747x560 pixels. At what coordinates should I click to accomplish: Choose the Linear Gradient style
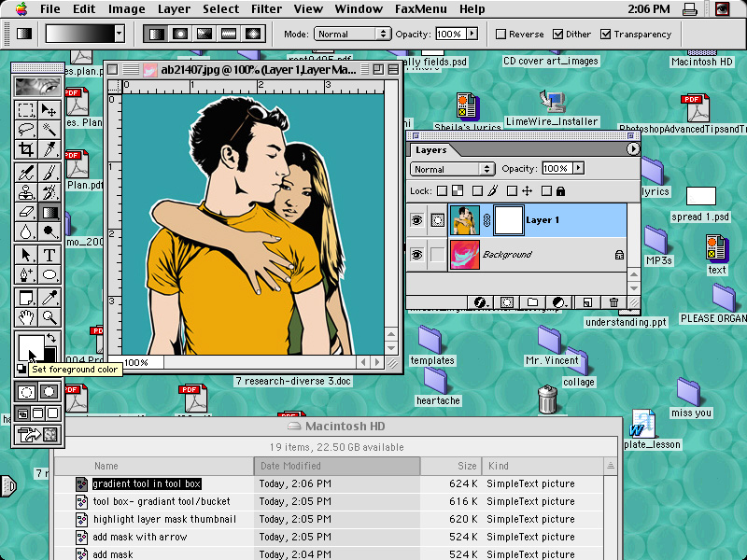click(x=156, y=34)
